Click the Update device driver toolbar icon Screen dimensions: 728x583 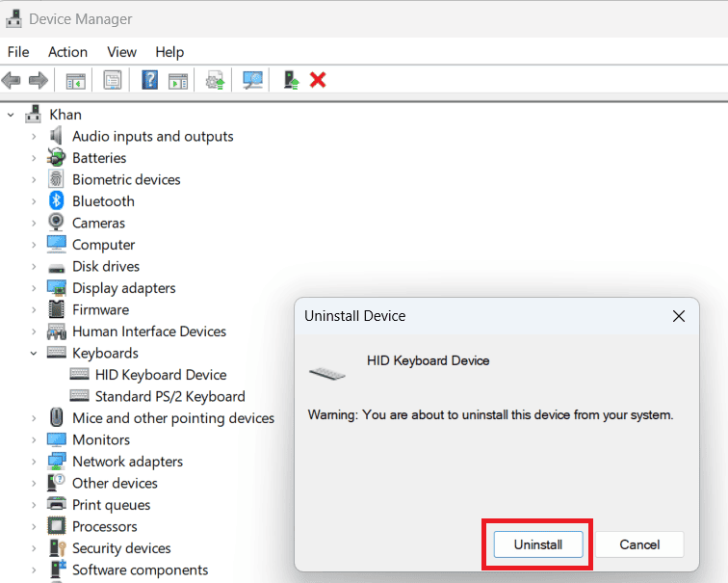coord(215,80)
